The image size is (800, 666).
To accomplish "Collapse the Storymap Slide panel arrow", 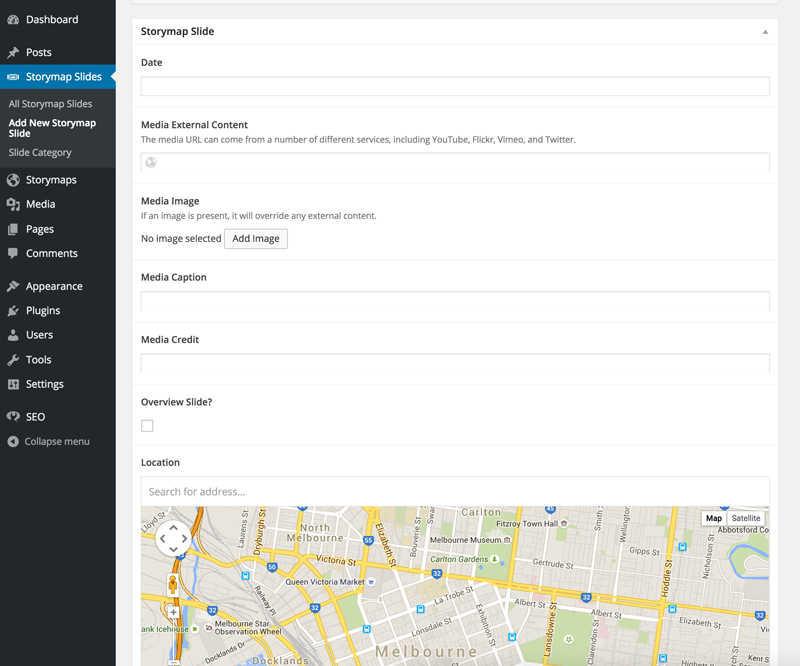I will point(765,32).
